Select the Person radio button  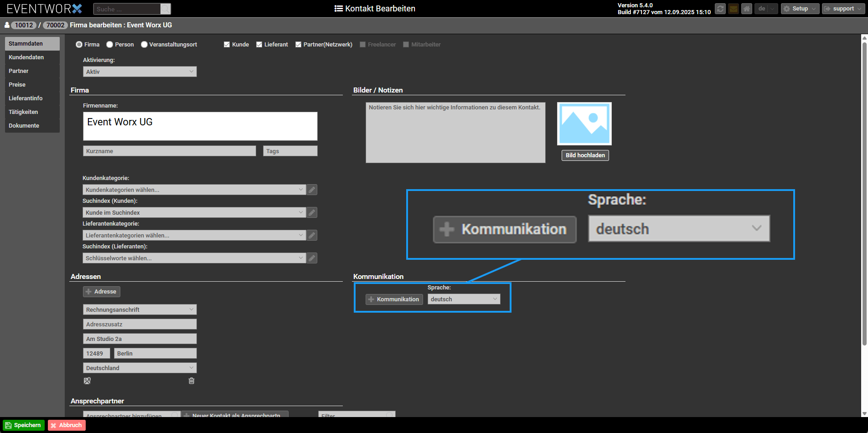click(110, 45)
